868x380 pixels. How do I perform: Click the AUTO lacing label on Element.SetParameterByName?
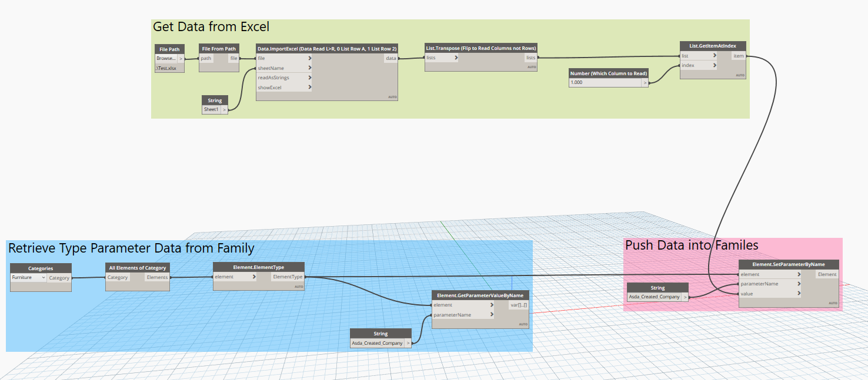coord(833,303)
